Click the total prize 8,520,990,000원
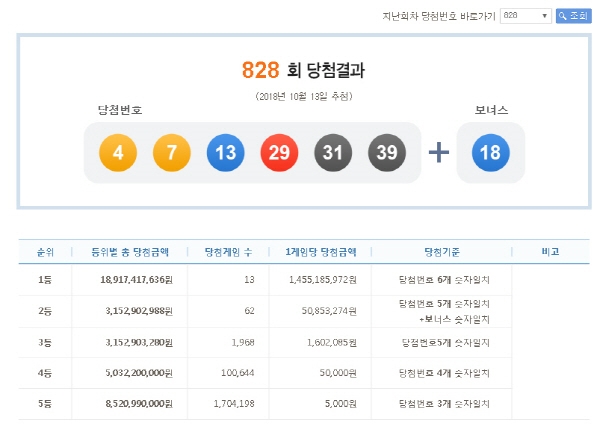Viewport: 600px width, 431px height. (139, 403)
